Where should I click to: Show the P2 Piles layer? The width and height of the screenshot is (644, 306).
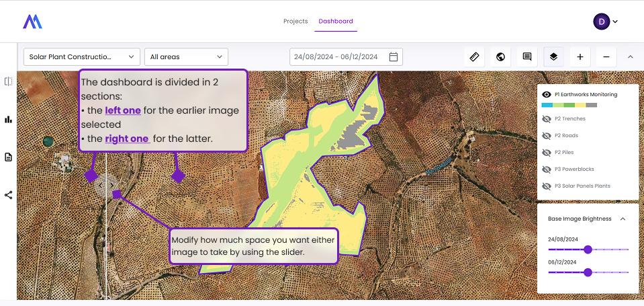pyautogui.click(x=546, y=153)
